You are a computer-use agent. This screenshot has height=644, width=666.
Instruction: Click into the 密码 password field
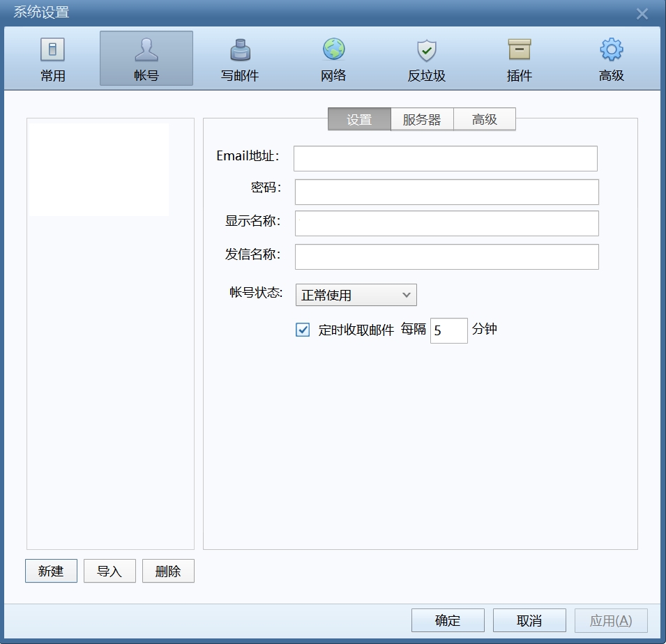447,192
